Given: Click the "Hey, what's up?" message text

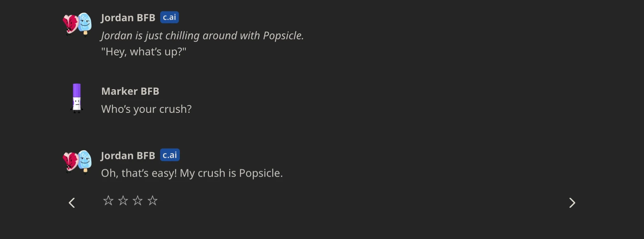Looking at the screenshot, I should pyautogui.click(x=144, y=51).
